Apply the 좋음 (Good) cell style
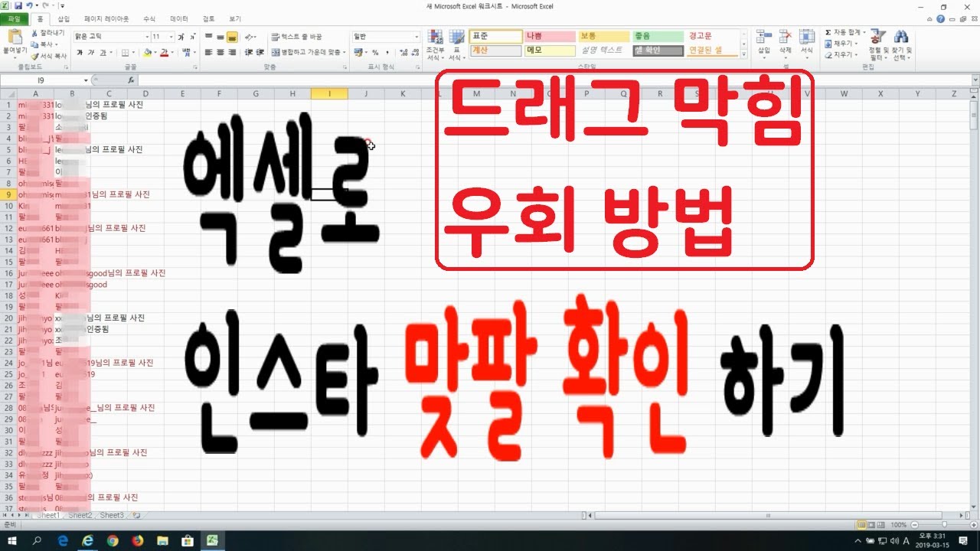 (658, 36)
